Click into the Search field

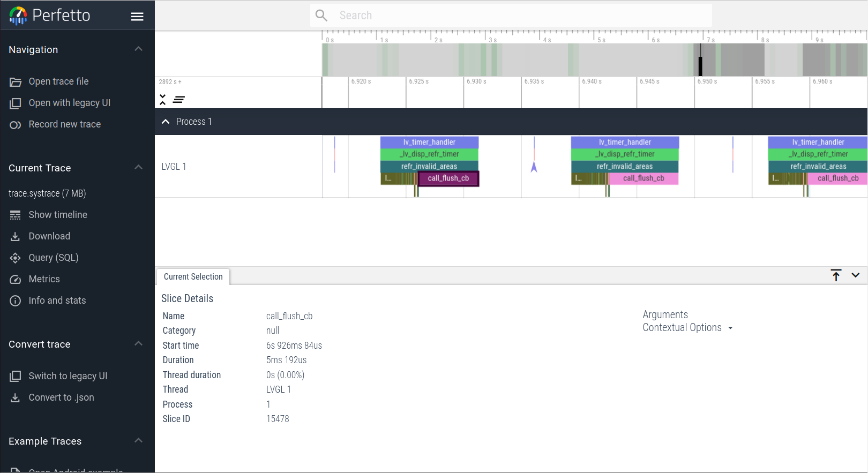511,16
